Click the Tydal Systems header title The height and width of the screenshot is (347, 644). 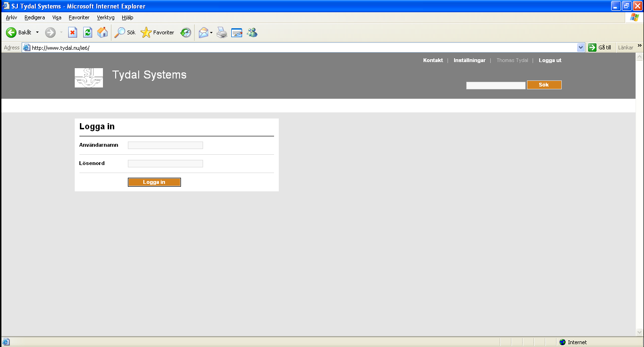(149, 75)
